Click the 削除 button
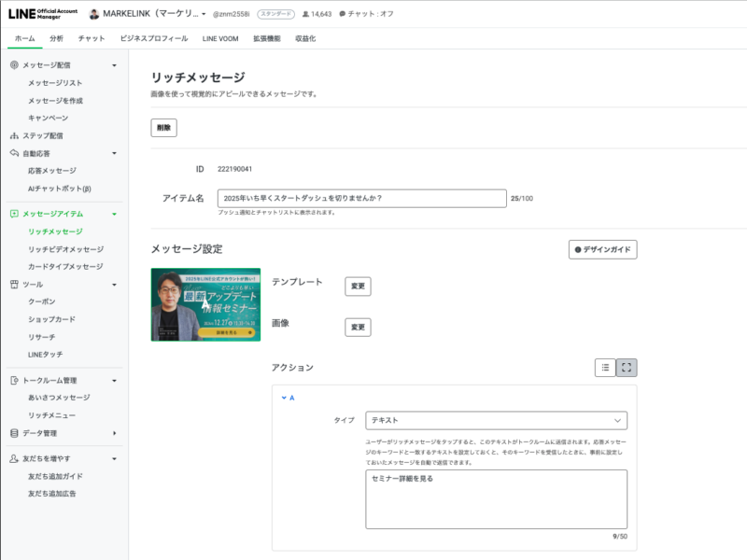The height and width of the screenshot is (560, 747). (x=163, y=128)
